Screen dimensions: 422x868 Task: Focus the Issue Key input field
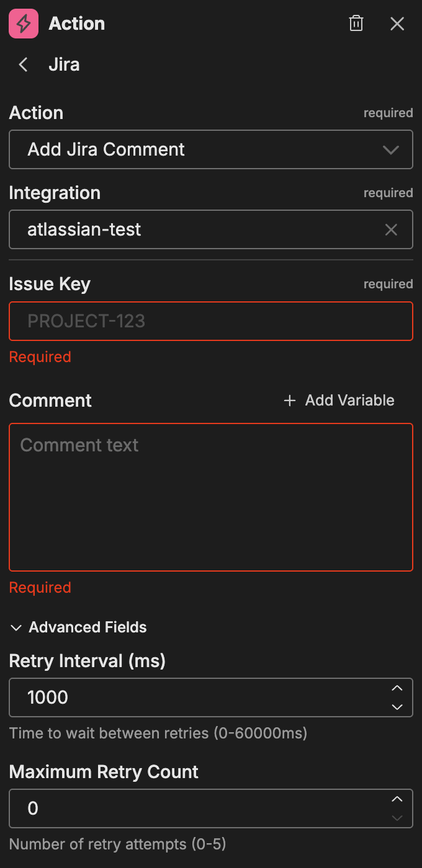[x=211, y=321]
